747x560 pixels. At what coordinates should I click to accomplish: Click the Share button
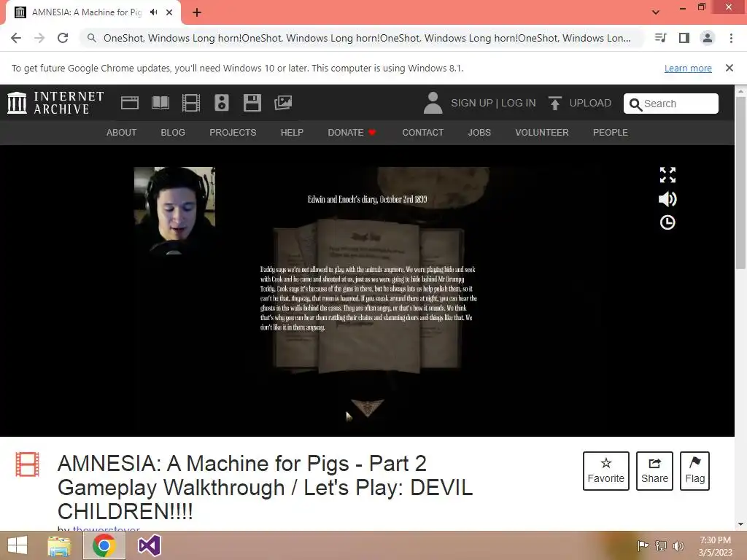654,471
